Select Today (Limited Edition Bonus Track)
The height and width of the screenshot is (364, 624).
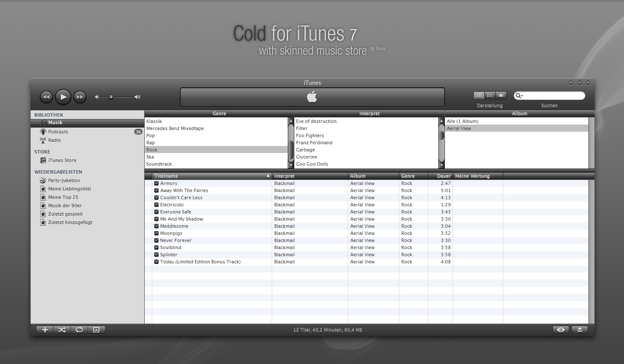[x=367, y=262]
